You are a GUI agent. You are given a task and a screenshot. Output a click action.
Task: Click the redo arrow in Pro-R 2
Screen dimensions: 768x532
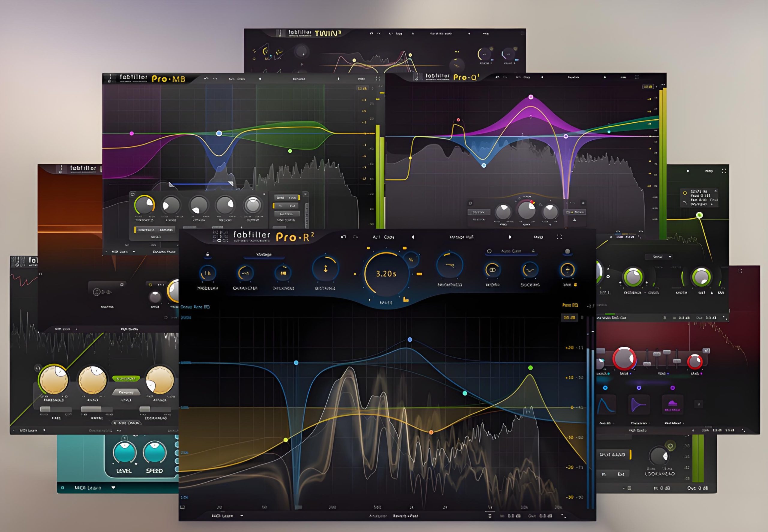coord(355,237)
